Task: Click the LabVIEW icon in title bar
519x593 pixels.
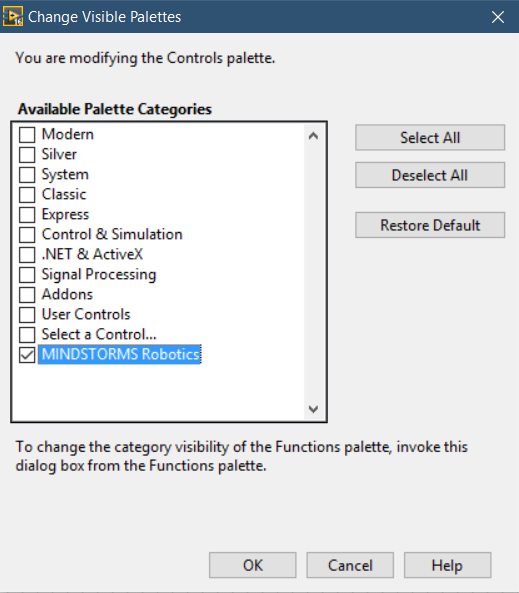Action: tap(13, 17)
